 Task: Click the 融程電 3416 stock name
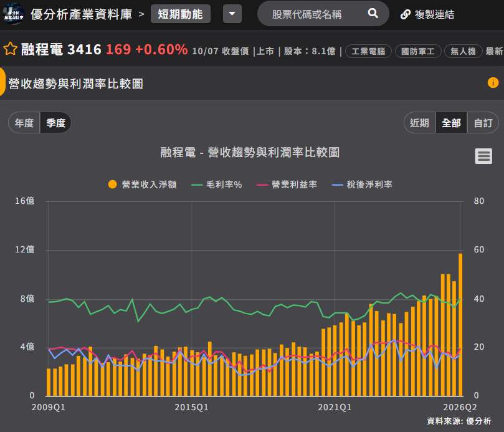click(x=61, y=49)
